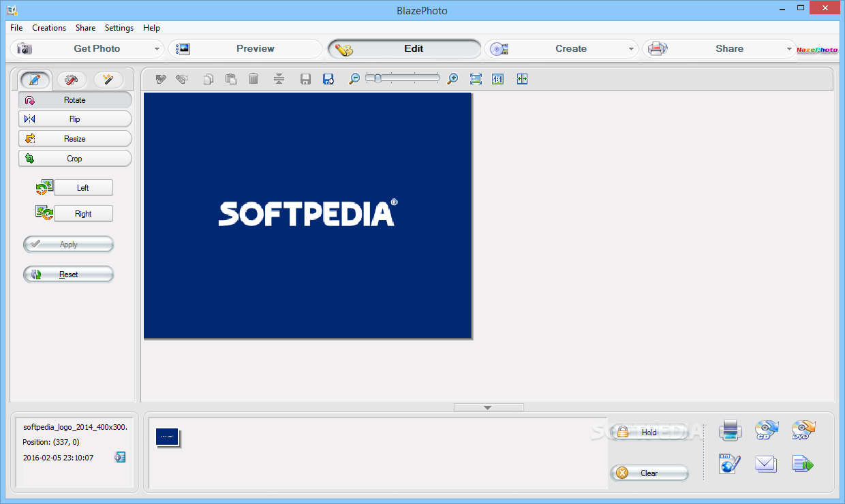Select the Flip option
Viewport: 845px width, 504px height.
click(x=75, y=119)
